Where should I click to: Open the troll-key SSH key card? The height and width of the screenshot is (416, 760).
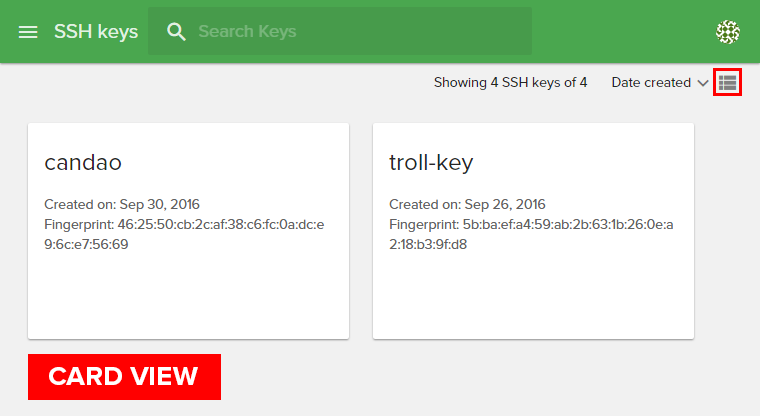[x=533, y=290]
